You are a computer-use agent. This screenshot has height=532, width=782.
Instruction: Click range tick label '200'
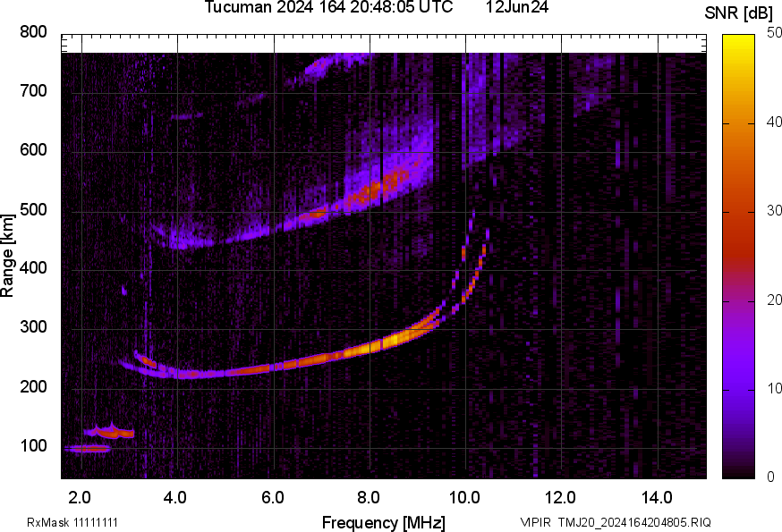point(33,387)
